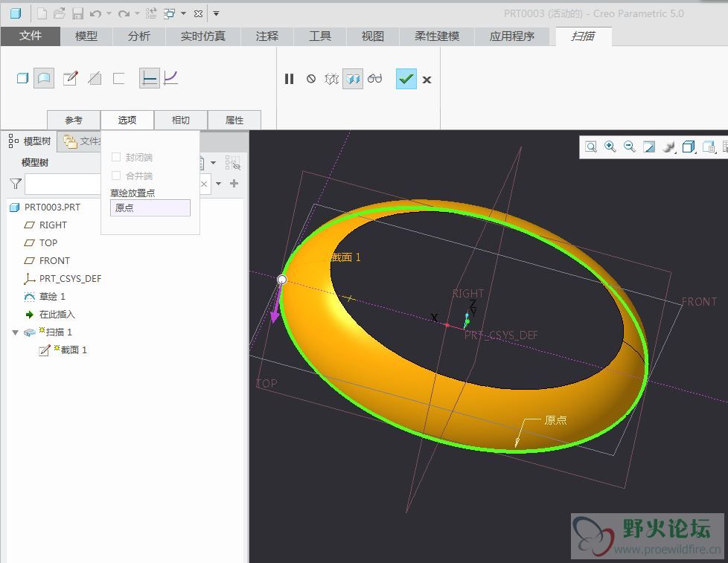The height and width of the screenshot is (563, 728).
Task: Select the FRONT datum plane in tree
Action: 54,260
